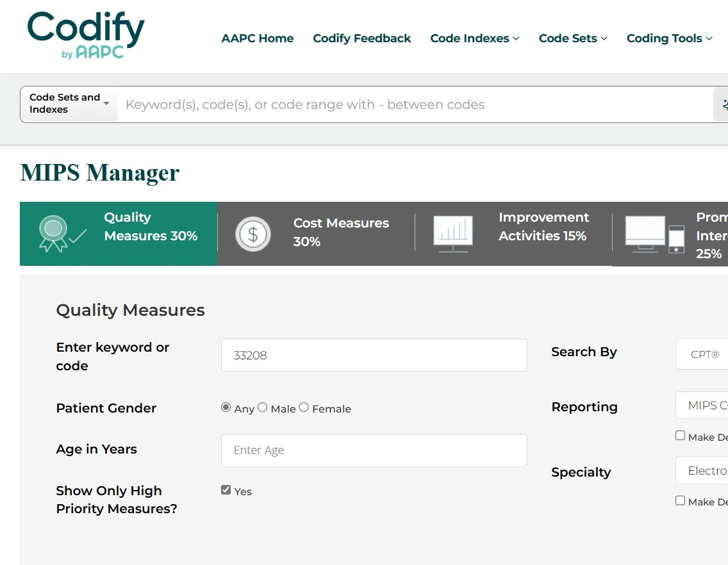The width and height of the screenshot is (728, 565).
Task: Choose Female for patient gender
Action: click(304, 407)
